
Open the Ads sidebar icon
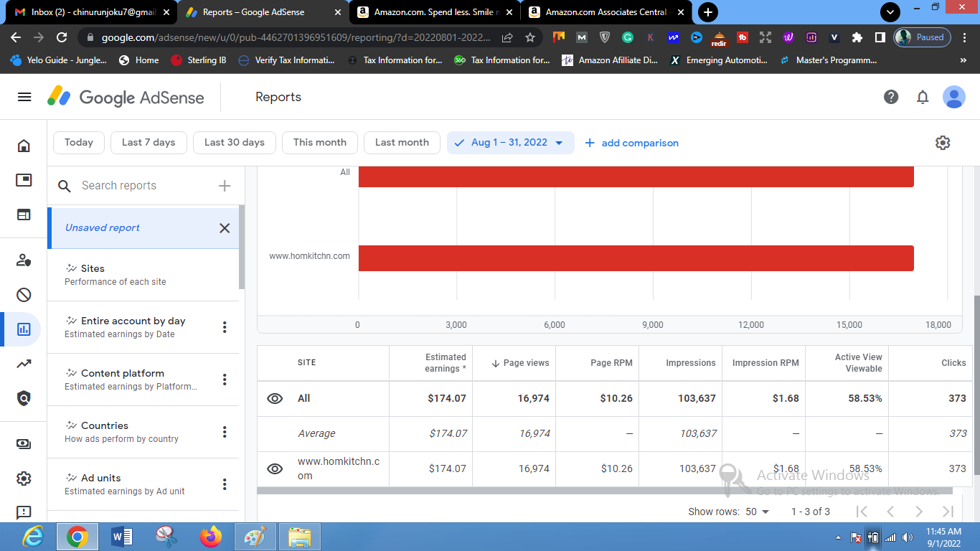tap(24, 180)
